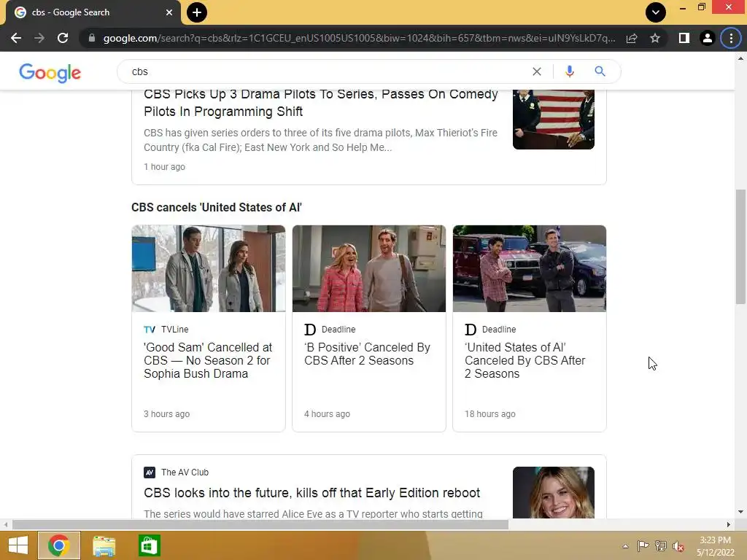
Task: Open 'CBS looks into the future' article
Action: coord(312,493)
